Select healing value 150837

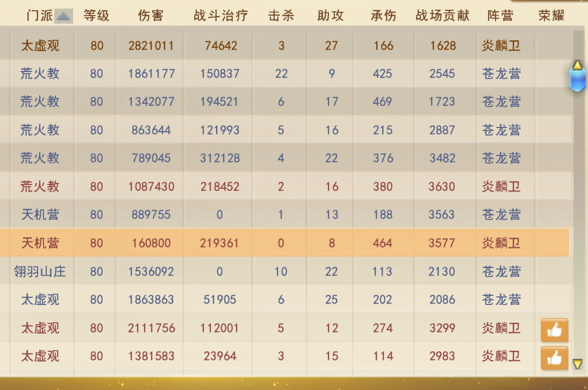tap(220, 74)
